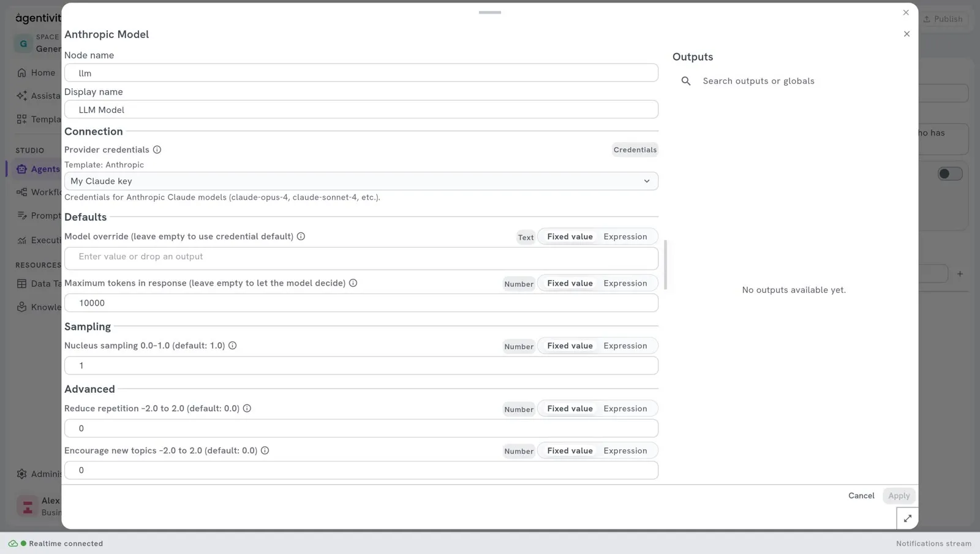
Task: Click the Model override value input
Action: click(x=361, y=258)
